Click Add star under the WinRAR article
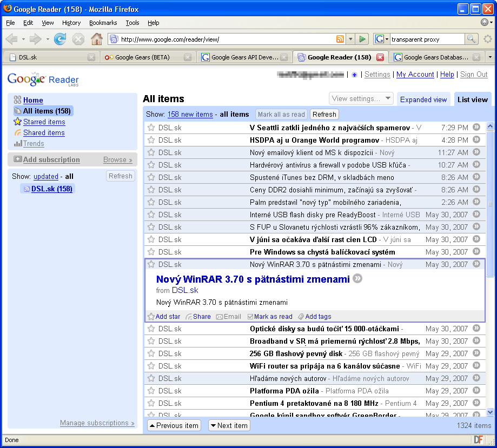 coord(164,317)
